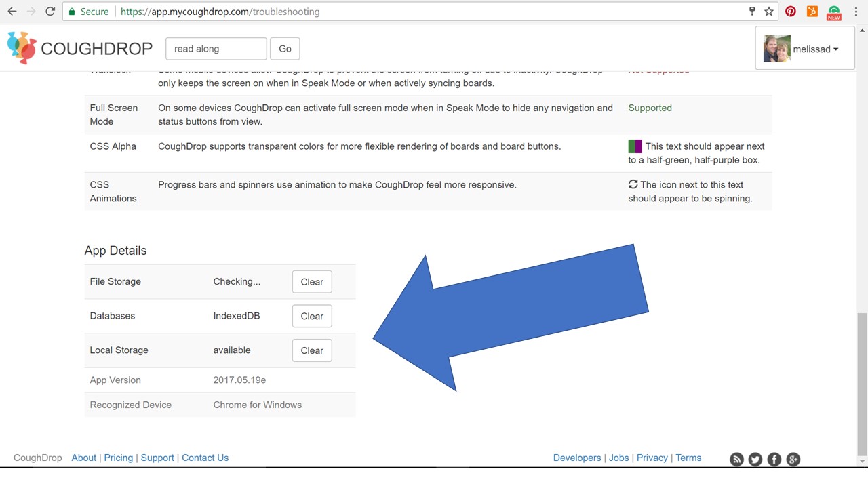The height and width of the screenshot is (488, 868).
Task: Open the Pricing footer link
Action: click(119, 457)
